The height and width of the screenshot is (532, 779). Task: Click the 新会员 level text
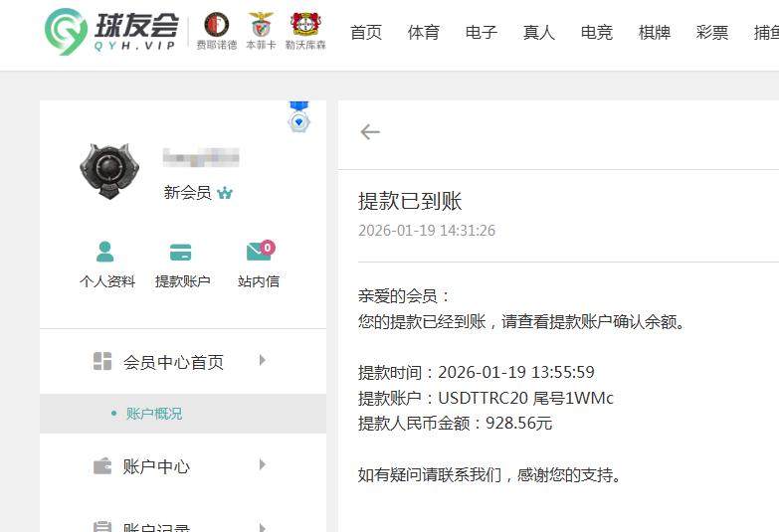click(x=188, y=193)
